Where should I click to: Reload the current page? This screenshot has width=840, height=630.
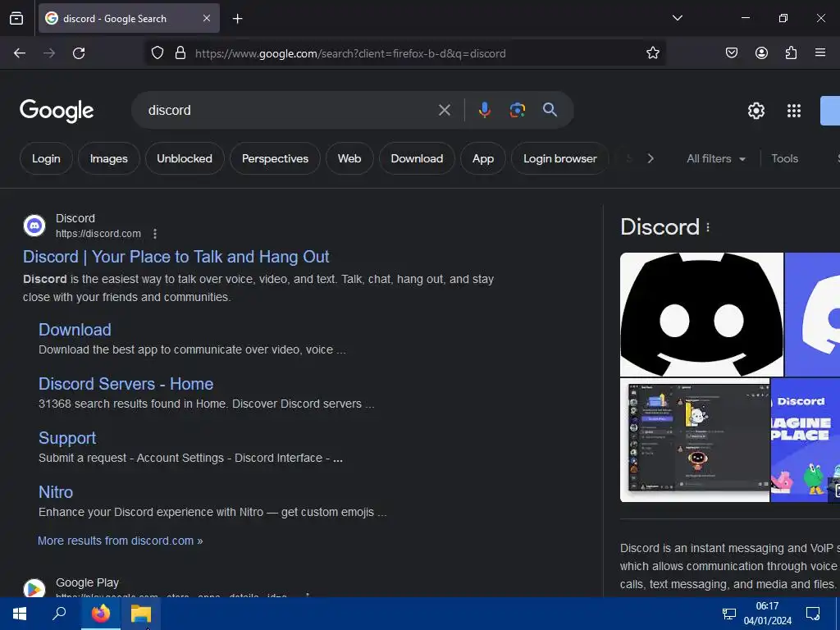[x=79, y=53]
